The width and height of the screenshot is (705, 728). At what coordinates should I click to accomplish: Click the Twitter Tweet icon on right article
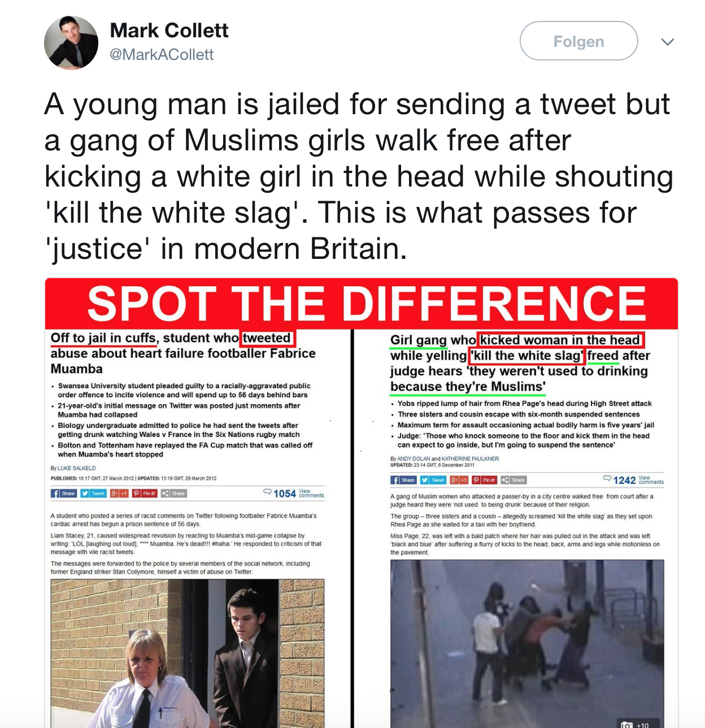pyautogui.click(x=433, y=480)
